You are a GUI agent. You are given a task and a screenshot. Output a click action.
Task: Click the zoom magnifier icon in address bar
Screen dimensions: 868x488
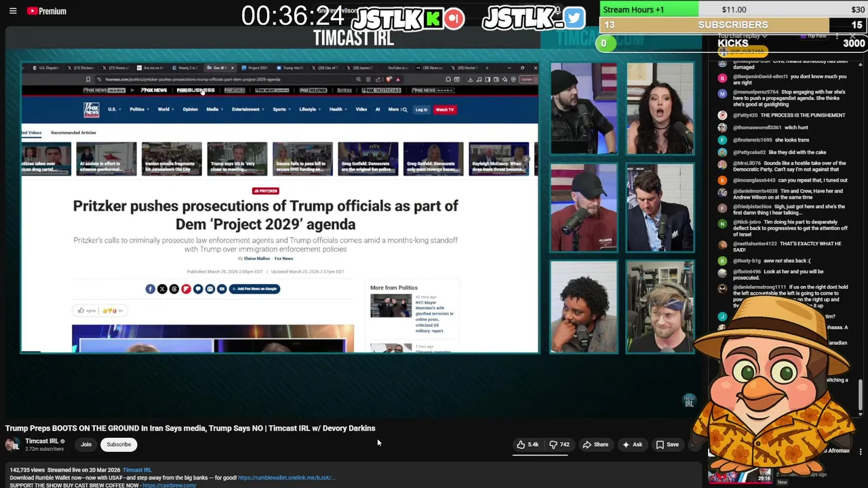coord(358,79)
